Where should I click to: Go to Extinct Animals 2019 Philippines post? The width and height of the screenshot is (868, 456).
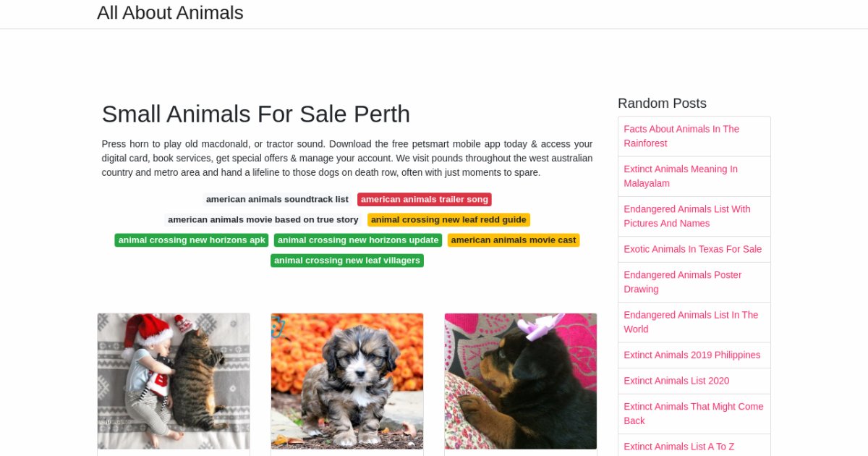pyautogui.click(x=692, y=355)
